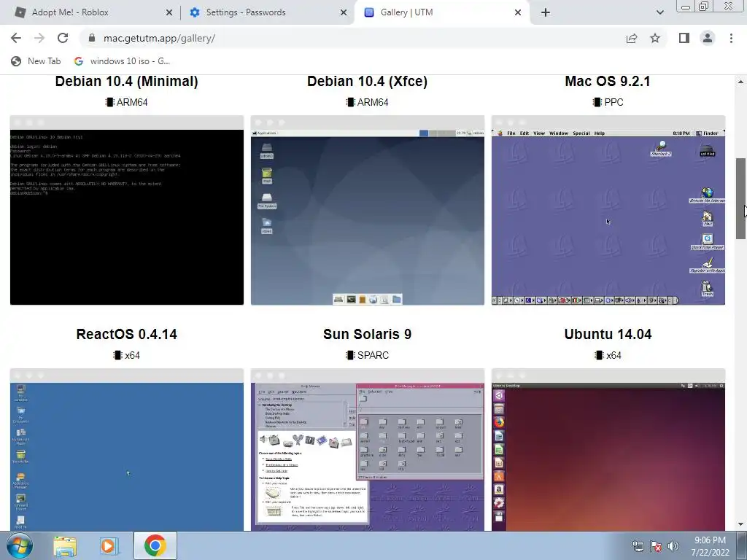747x560 pixels.
Task: Expand the tab search dropdown
Action: [659, 12]
